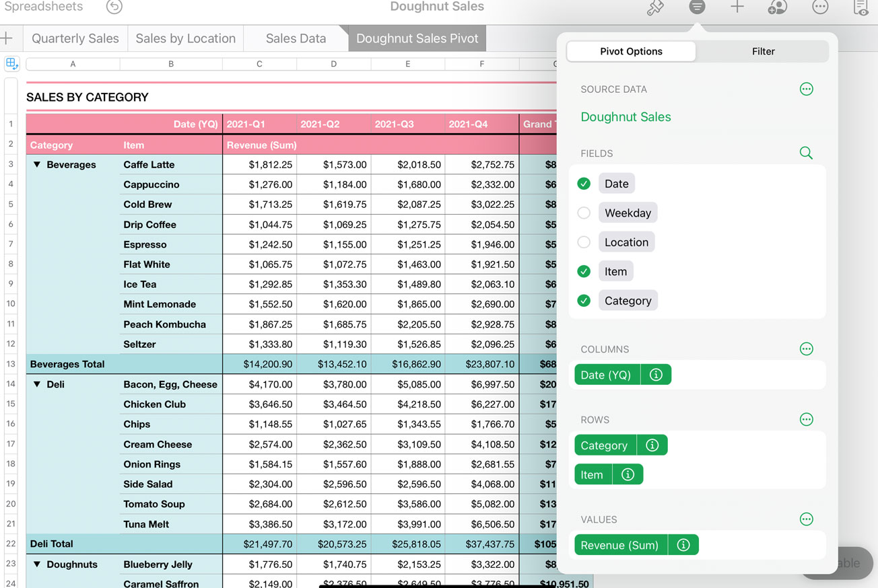878x588 pixels.
Task: Open the Collaborate icon
Action: [777, 7]
